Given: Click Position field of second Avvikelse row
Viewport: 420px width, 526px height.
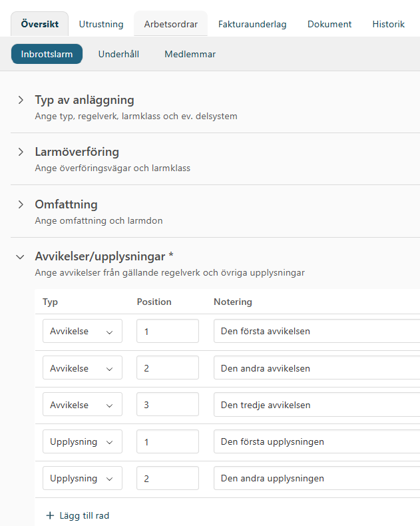Looking at the screenshot, I should point(167,368).
